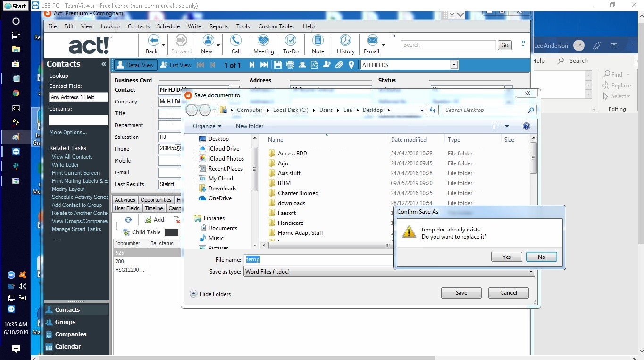Open the notification center icon

click(16, 349)
